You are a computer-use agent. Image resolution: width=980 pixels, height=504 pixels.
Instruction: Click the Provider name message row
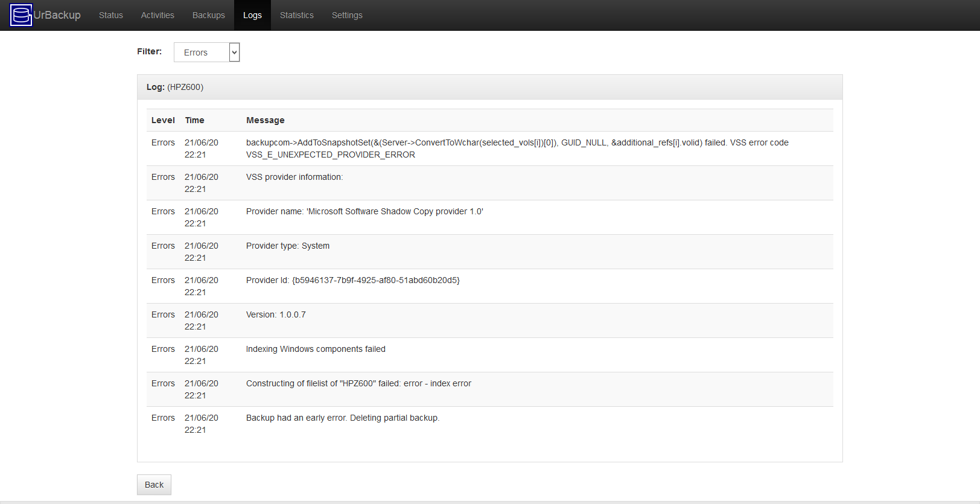click(x=364, y=211)
